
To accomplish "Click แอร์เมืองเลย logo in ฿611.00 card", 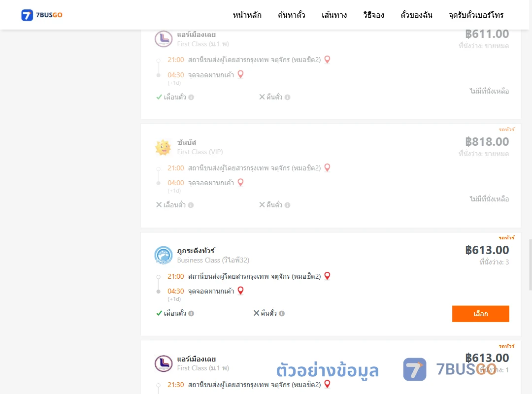I will tap(164, 39).
